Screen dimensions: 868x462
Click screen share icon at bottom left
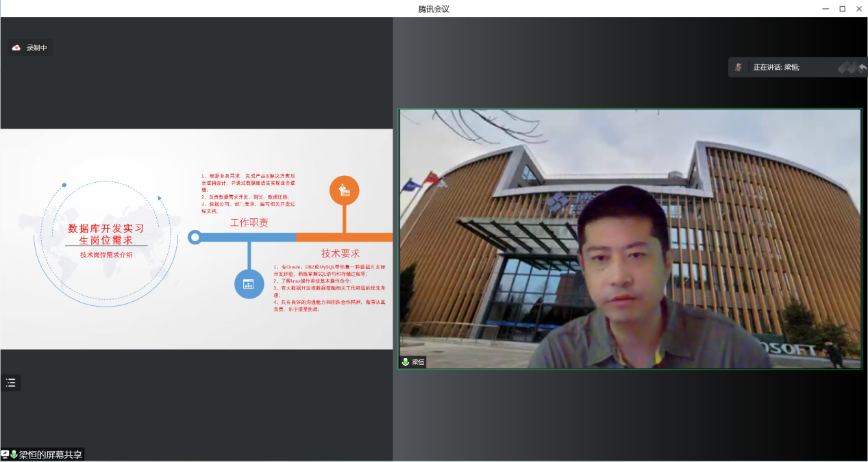5,454
